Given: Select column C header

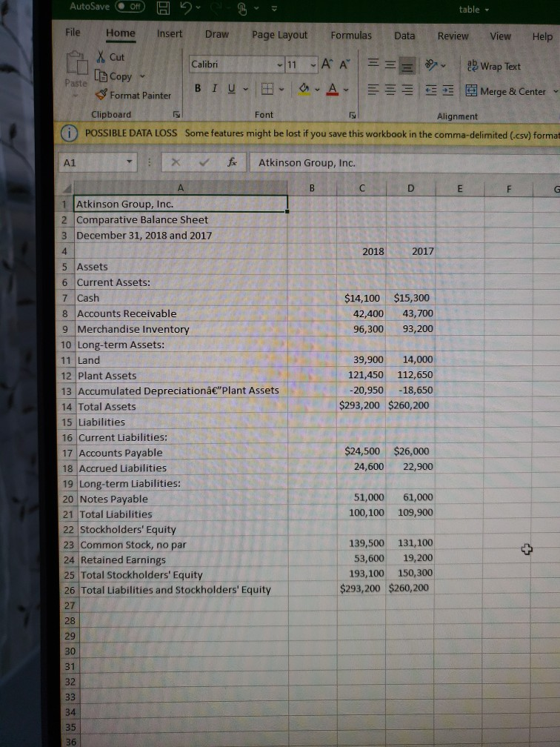Looking at the screenshot, I should pyautogui.click(x=362, y=188).
